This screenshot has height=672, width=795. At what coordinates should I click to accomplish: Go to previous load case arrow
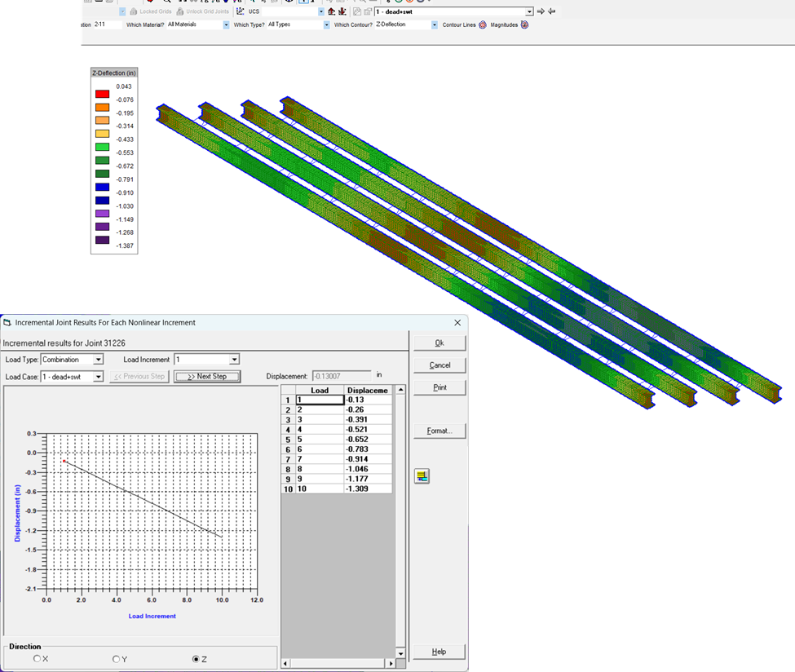552,11
